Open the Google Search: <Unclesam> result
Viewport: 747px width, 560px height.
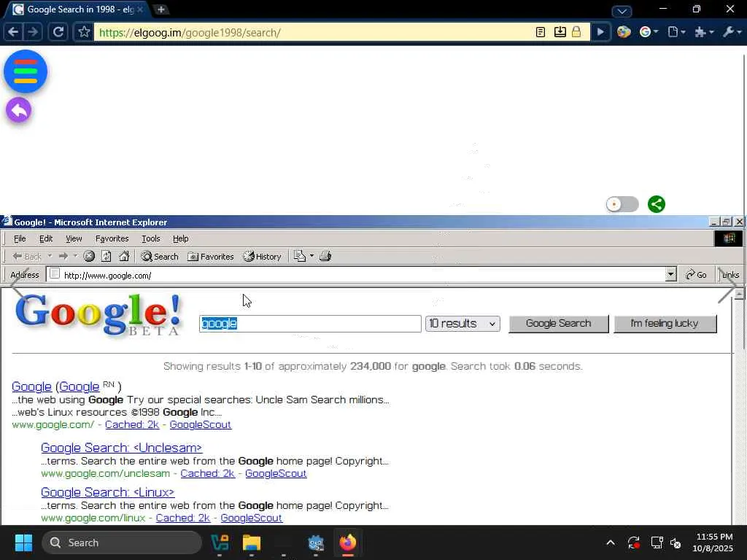121,448
